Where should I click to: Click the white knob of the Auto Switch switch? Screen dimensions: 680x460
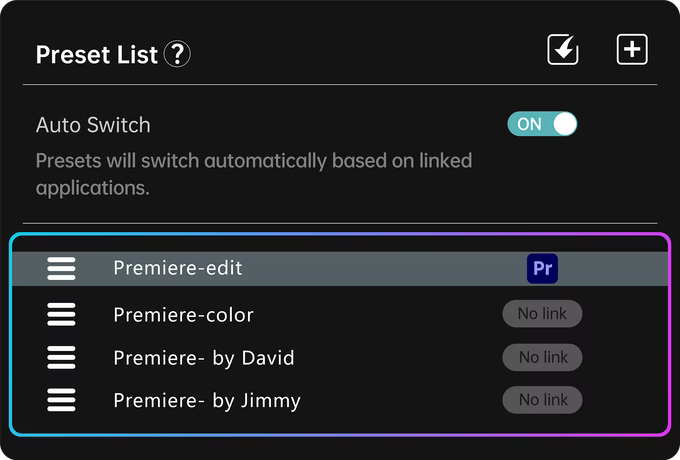565,124
